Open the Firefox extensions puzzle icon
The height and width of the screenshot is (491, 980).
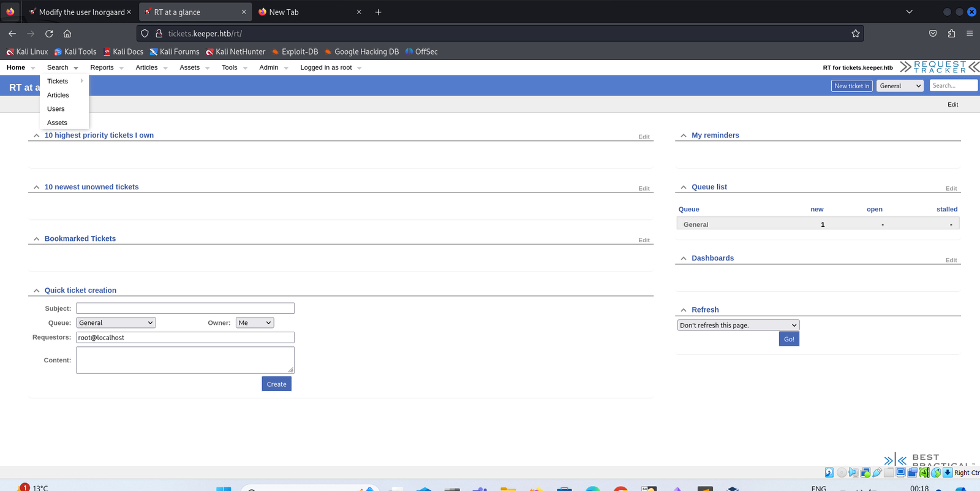coord(951,34)
